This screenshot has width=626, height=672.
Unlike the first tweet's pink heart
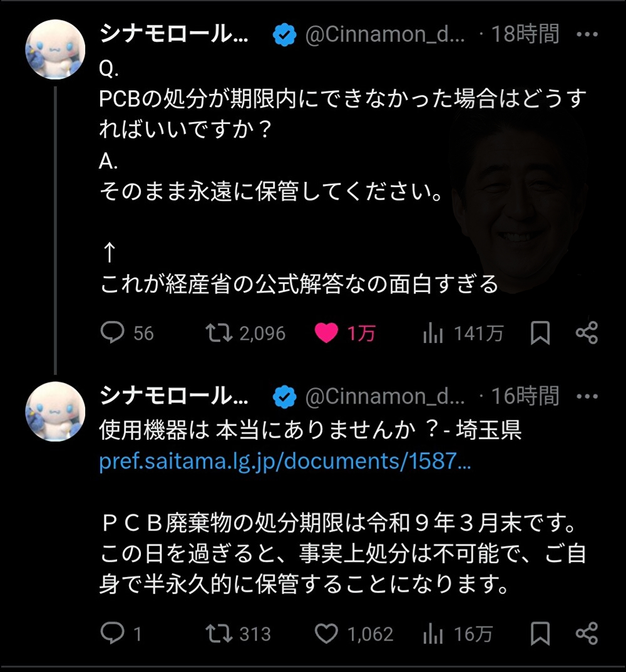(326, 333)
